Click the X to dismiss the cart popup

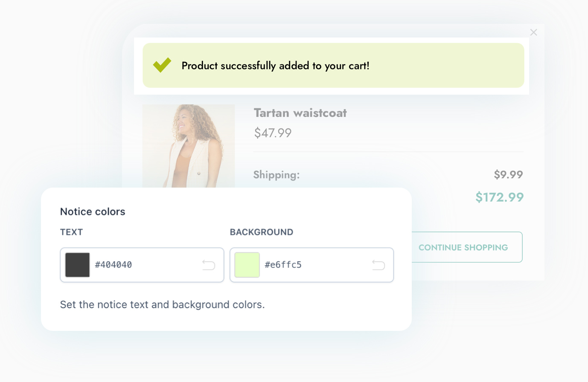[x=533, y=32]
